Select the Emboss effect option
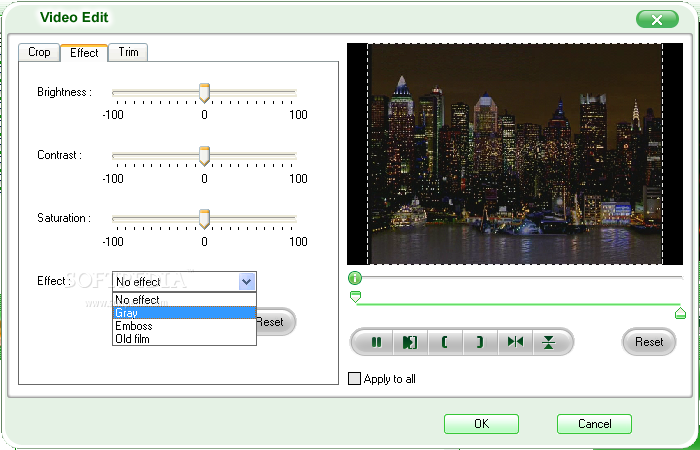Image resolution: width=700 pixels, height=450 pixels. pyautogui.click(x=184, y=326)
